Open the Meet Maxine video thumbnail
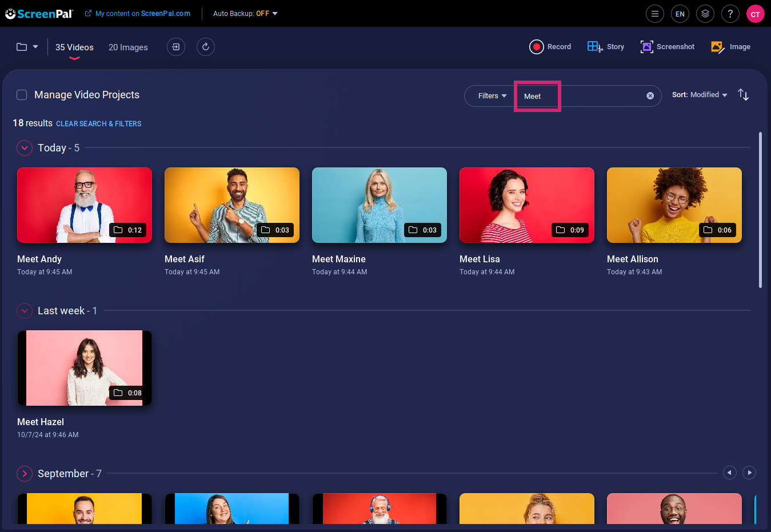Image resolution: width=771 pixels, height=532 pixels. click(x=379, y=205)
